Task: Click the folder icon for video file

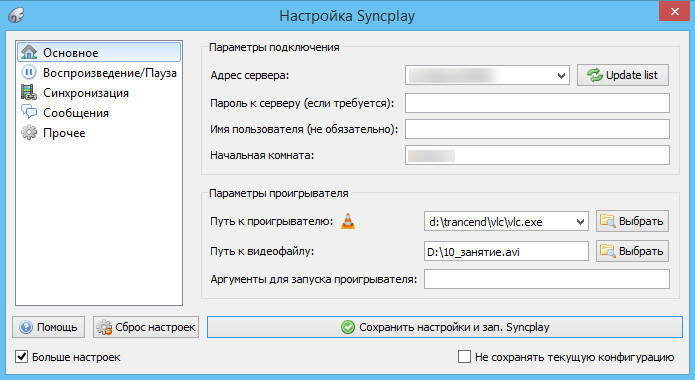Action: click(x=608, y=251)
